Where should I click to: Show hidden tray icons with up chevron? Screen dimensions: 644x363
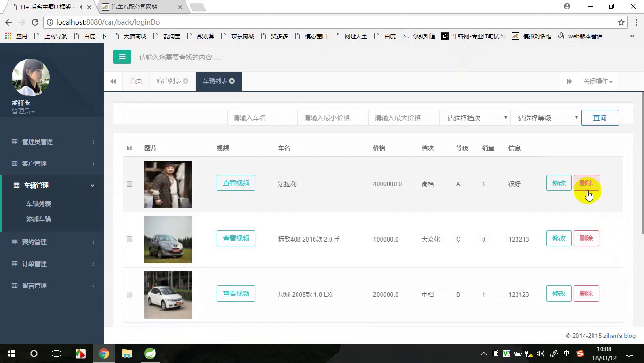point(484,354)
